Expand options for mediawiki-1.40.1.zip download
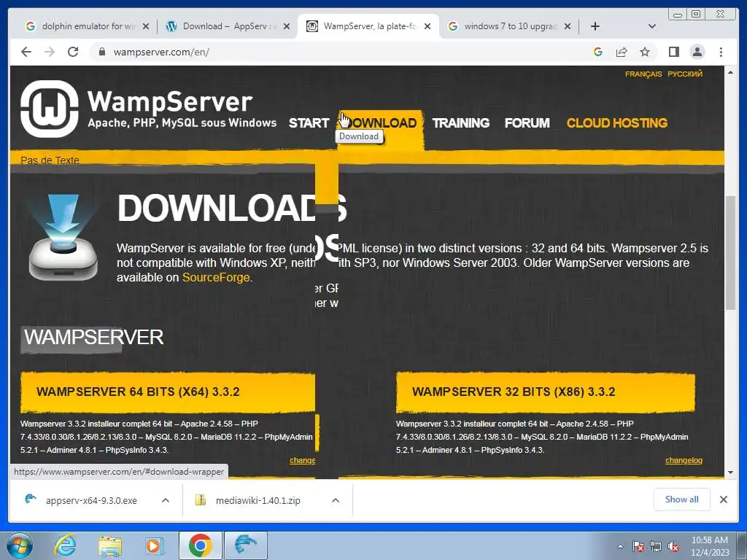 click(336, 500)
